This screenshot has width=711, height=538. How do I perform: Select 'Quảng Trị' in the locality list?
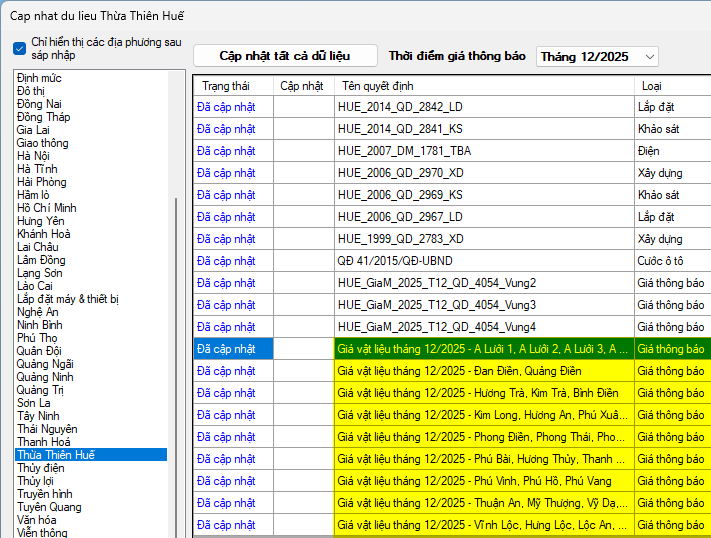point(41,390)
